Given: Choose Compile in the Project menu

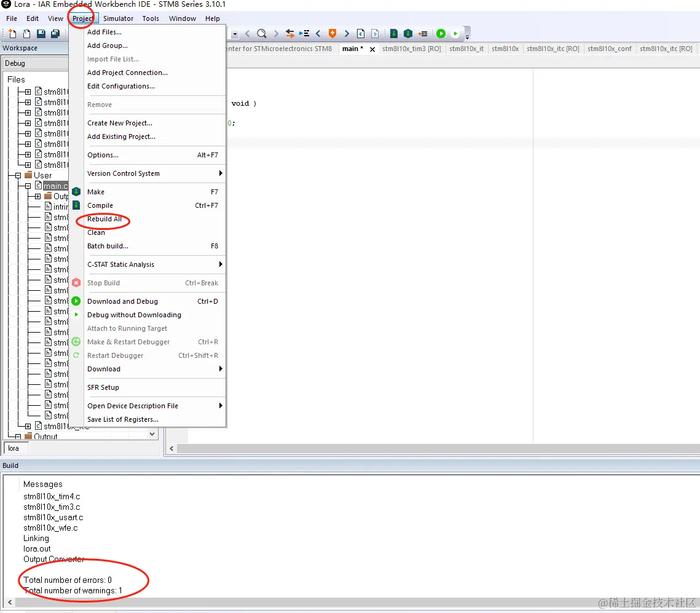Looking at the screenshot, I should (155, 205).
